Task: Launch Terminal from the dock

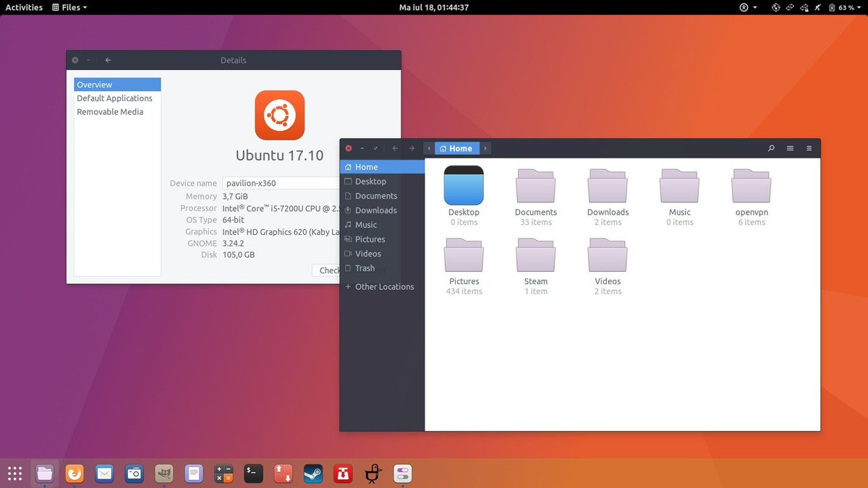Action: tap(253, 474)
